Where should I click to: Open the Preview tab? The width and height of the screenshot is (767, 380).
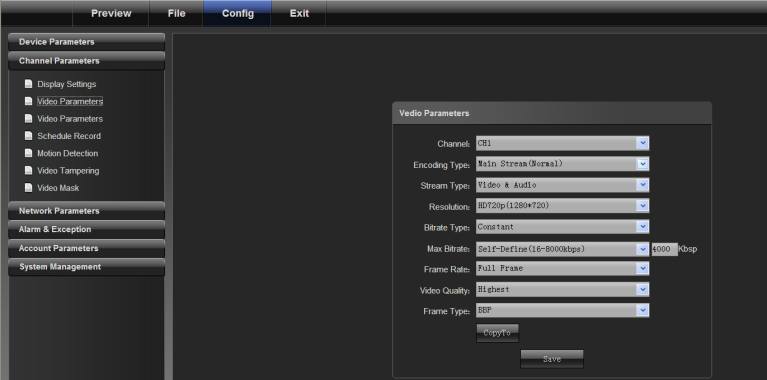(x=111, y=13)
